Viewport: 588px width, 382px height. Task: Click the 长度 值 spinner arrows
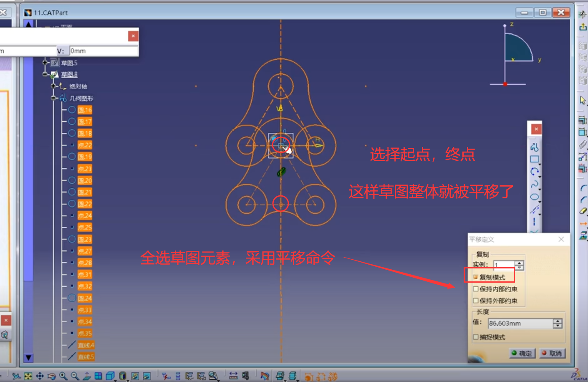pos(558,323)
